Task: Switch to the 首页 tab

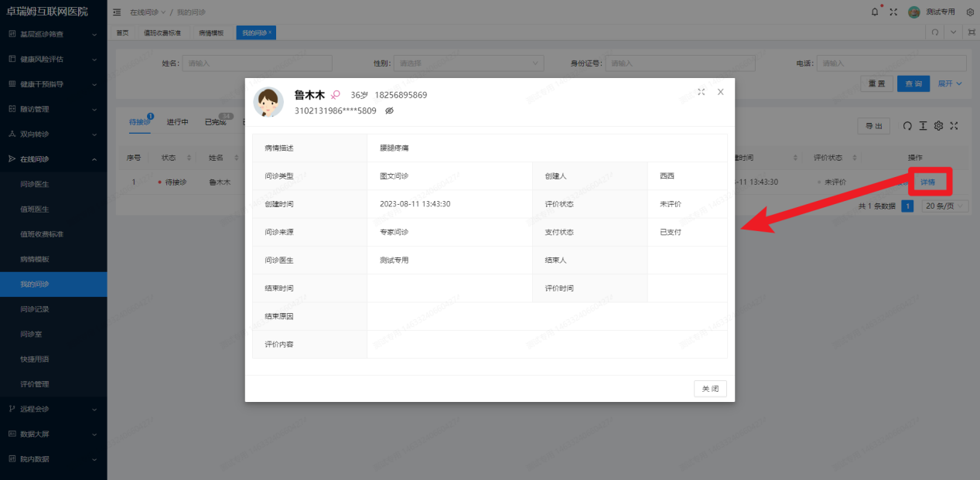Action: tap(122, 33)
